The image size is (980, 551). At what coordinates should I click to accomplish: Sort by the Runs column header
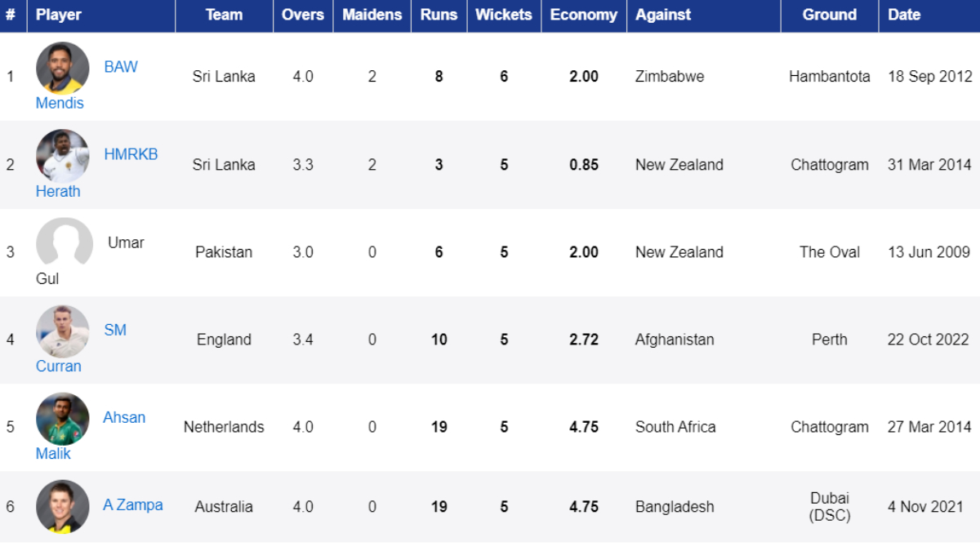[x=439, y=15]
